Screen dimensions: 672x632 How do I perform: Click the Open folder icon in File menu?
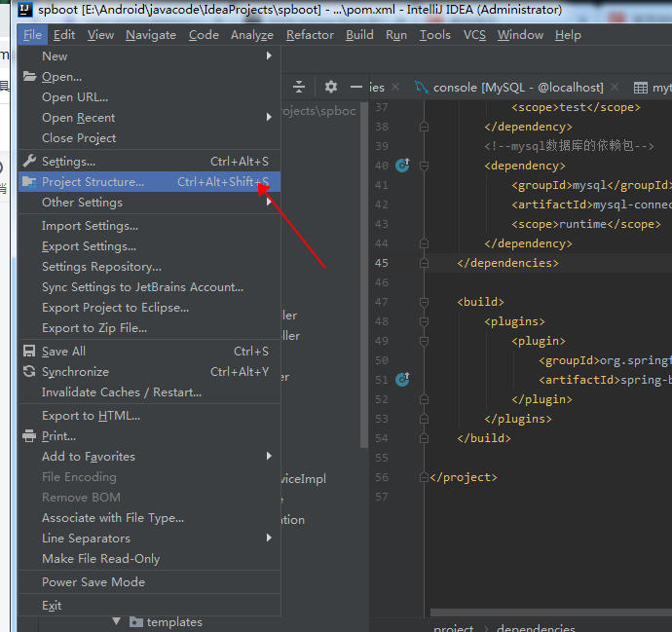click(x=29, y=77)
